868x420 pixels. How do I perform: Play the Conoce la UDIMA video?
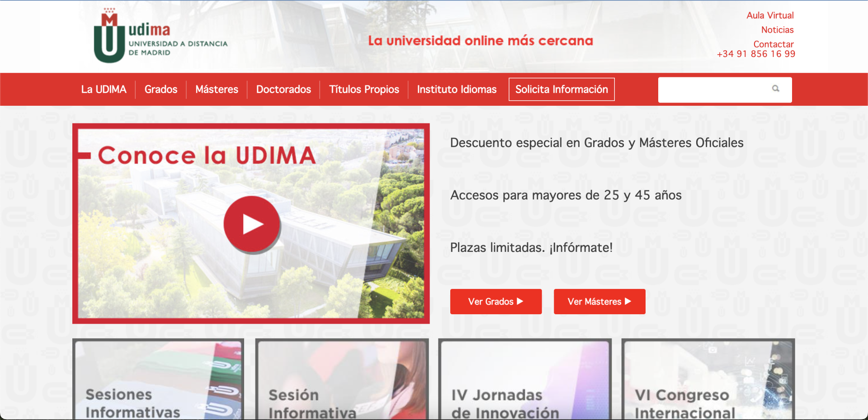point(252,224)
